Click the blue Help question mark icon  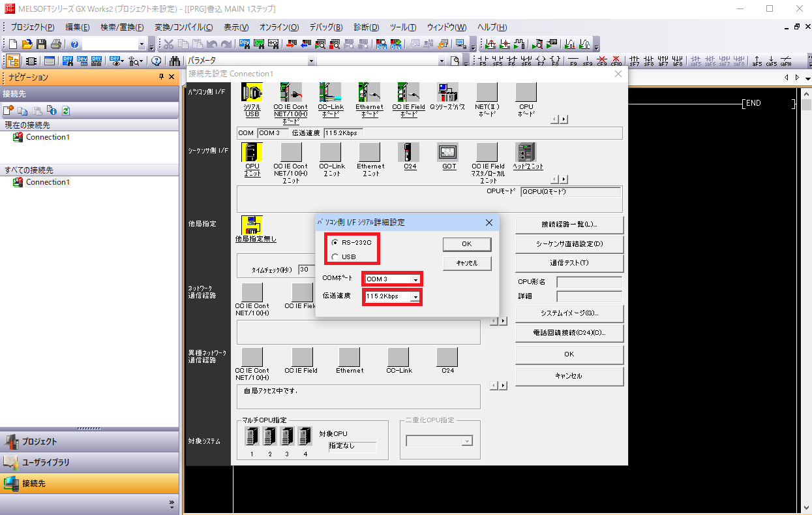pos(74,44)
